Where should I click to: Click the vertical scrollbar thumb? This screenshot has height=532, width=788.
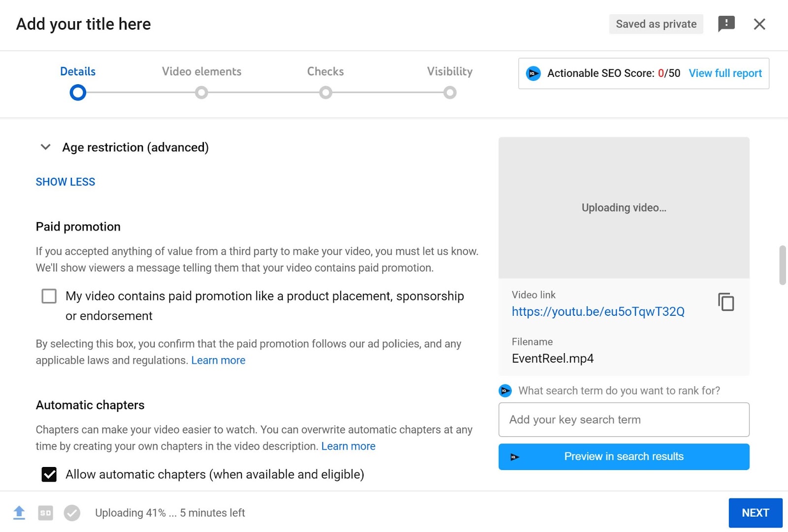tap(782, 265)
